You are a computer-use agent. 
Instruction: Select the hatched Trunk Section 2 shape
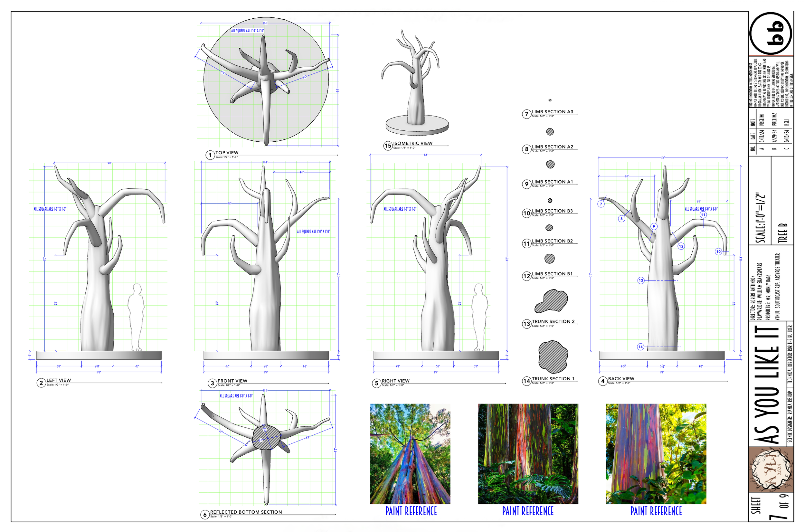coord(551,301)
